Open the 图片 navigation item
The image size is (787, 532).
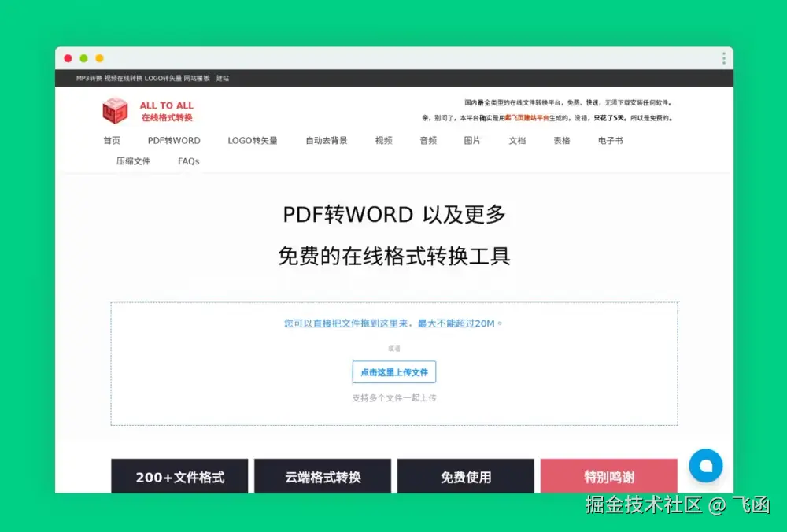[471, 141]
